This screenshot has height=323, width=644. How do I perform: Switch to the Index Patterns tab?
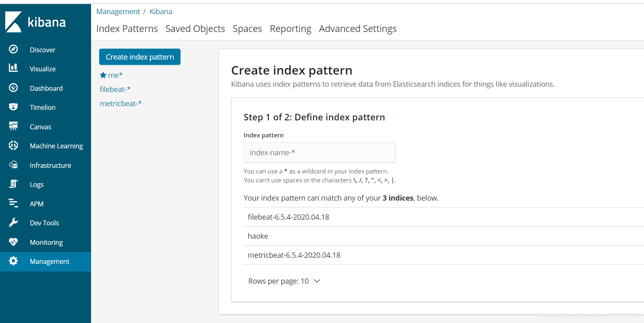(127, 29)
